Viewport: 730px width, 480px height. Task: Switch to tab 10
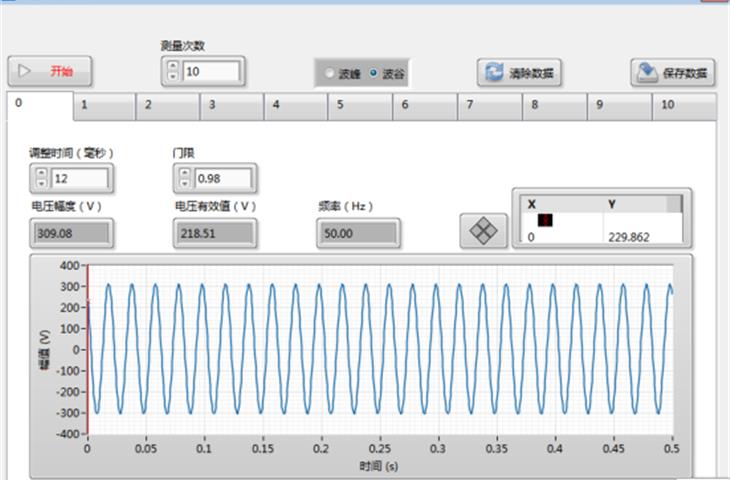[684, 104]
